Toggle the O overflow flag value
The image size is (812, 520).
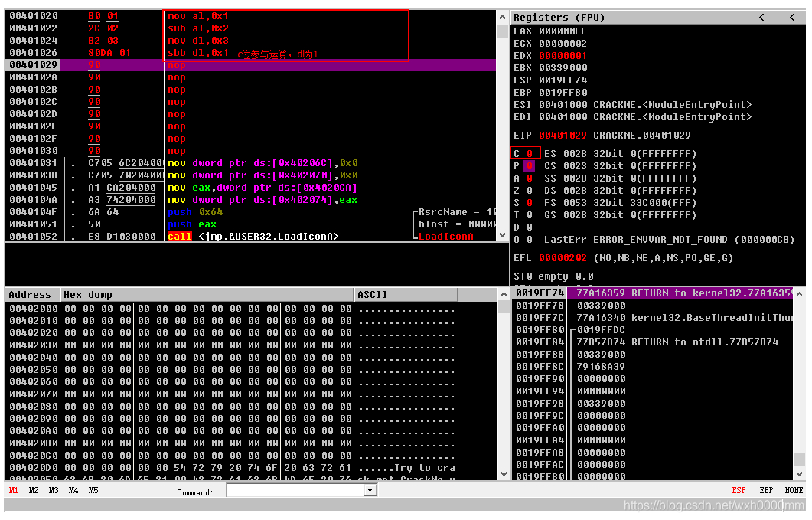(x=530, y=240)
